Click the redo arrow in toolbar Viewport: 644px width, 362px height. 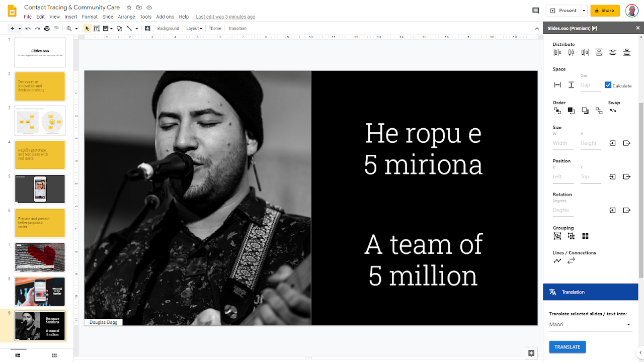coord(37,29)
